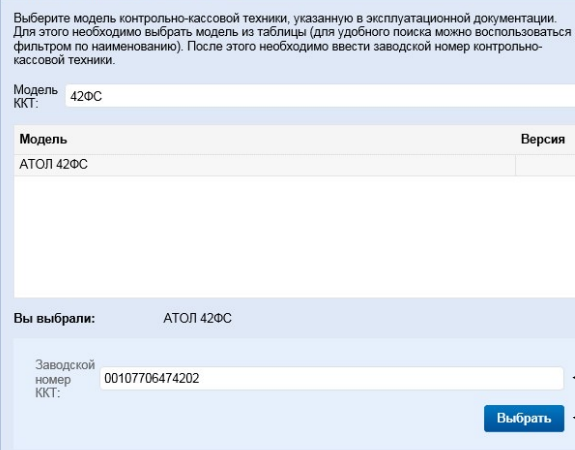Click the 00107706474202 number in the serial field
The image size is (575, 450).
point(151,378)
